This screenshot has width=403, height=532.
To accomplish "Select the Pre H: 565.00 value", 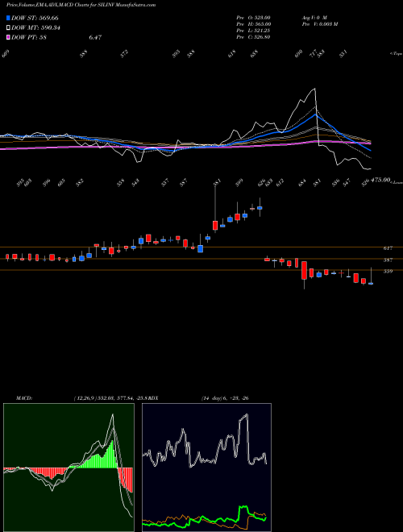I will click(253, 24).
